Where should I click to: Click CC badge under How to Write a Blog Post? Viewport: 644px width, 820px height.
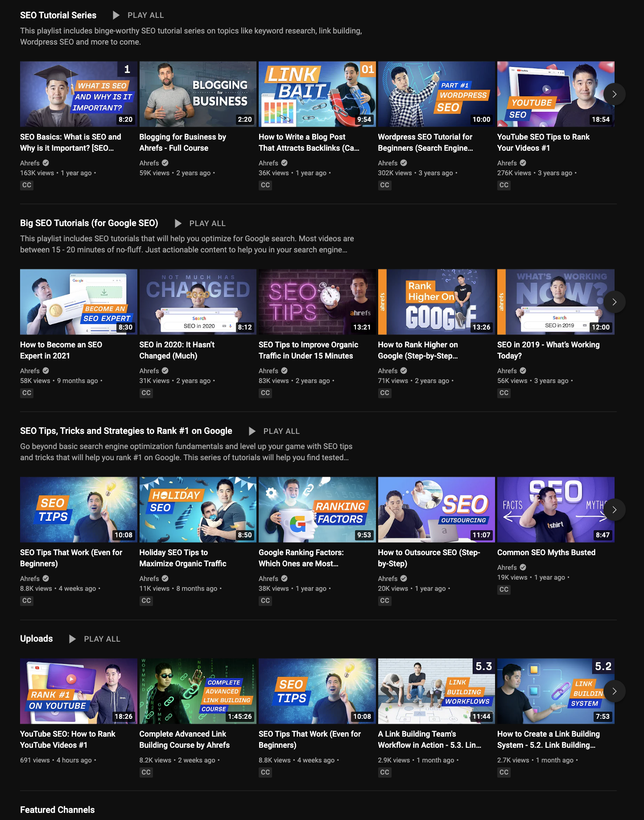[265, 185]
